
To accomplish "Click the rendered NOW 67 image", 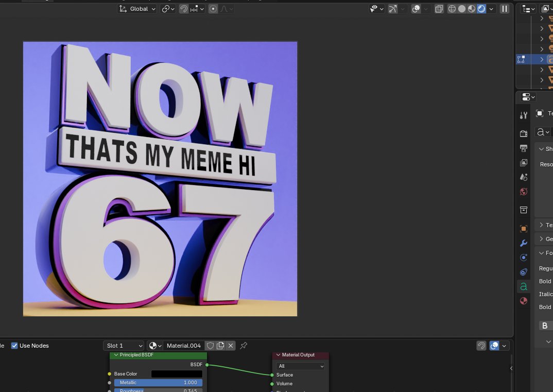I will [x=160, y=179].
